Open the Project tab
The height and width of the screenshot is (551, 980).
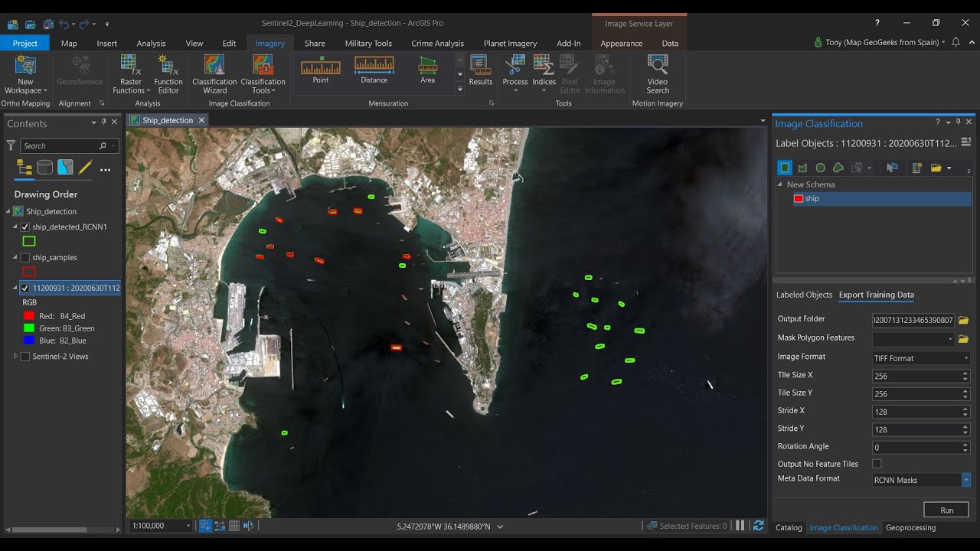(24, 44)
